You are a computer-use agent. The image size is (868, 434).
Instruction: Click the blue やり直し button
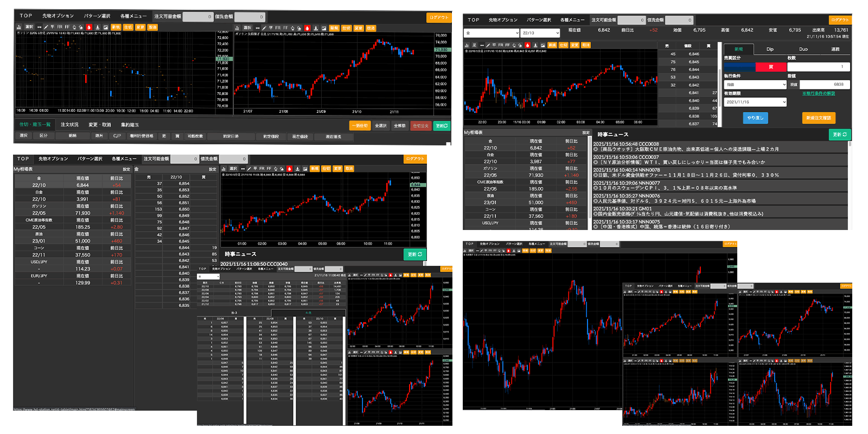[755, 118]
